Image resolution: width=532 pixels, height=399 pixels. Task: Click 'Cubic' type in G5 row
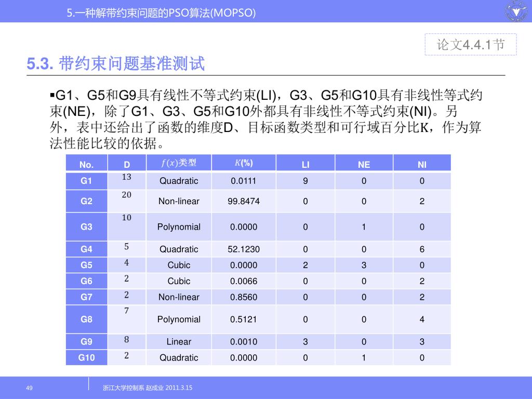(179, 265)
